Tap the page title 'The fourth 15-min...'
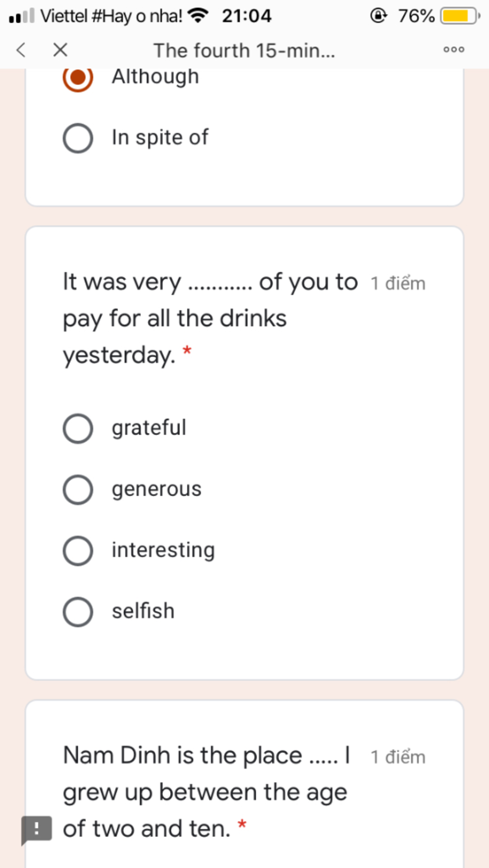 (244, 50)
